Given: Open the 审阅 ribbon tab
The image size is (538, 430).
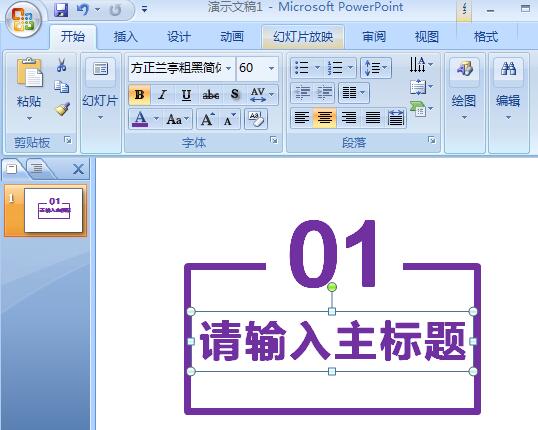Looking at the screenshot, I should (x=374, y=37).
